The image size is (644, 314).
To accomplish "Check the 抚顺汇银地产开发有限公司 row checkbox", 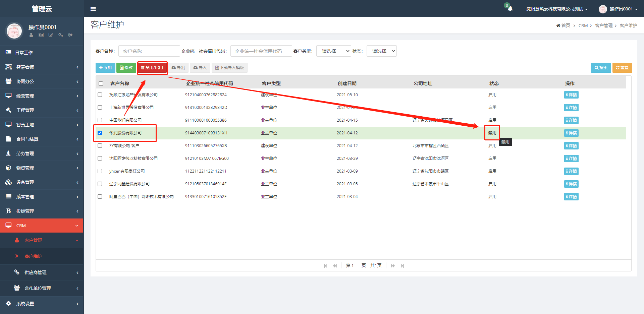I will [100, 95].
